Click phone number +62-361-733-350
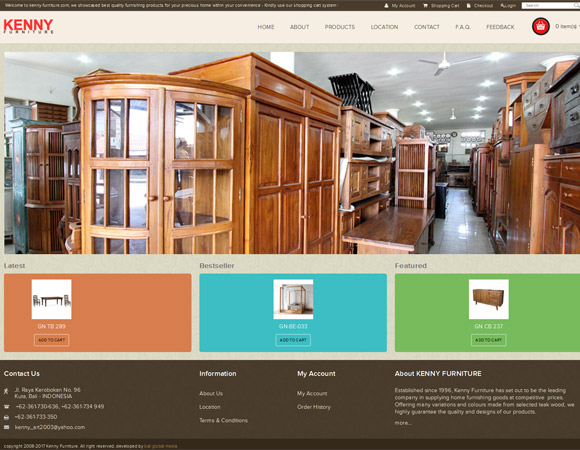The height and width of the screenshot is (450, 580). click(x=36, y=417)
